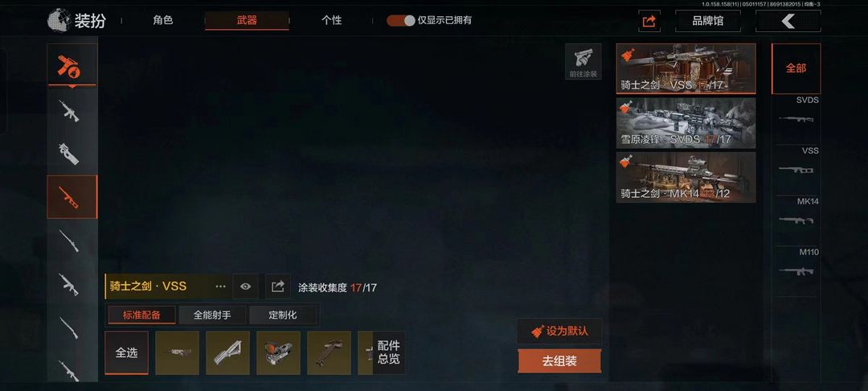Filter weapons by 全部
The image size is (868, 391).
click(x=796, y=68)
